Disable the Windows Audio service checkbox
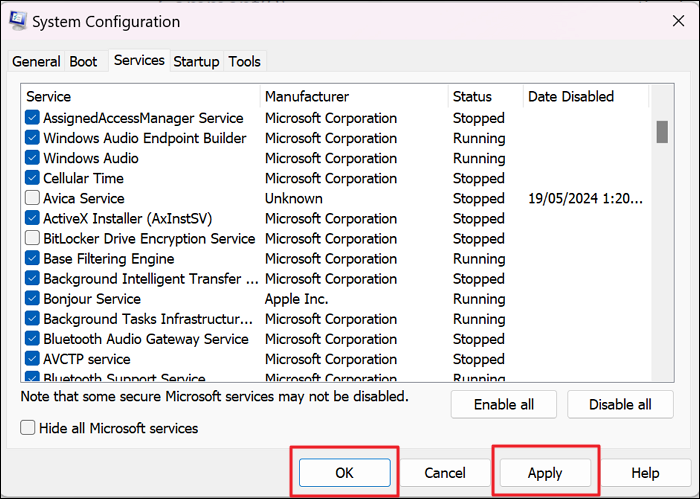The image size is (700, 499). (x=33, y=158)
